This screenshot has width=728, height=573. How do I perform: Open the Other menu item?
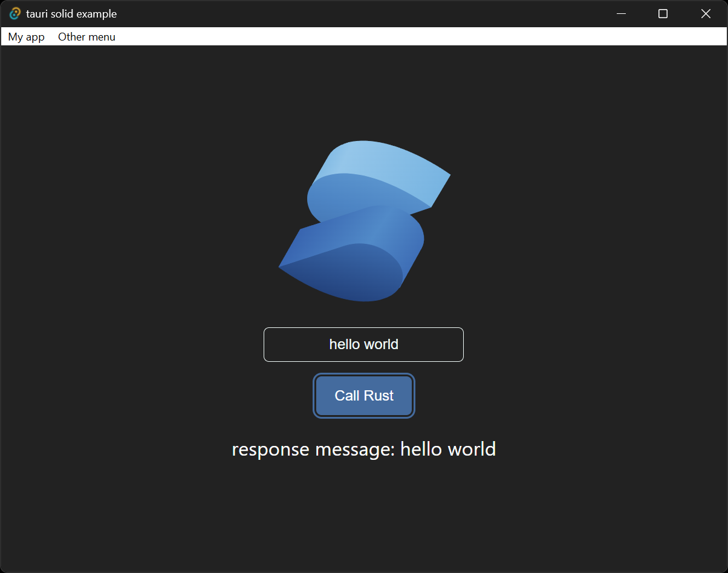click(86, 37)
